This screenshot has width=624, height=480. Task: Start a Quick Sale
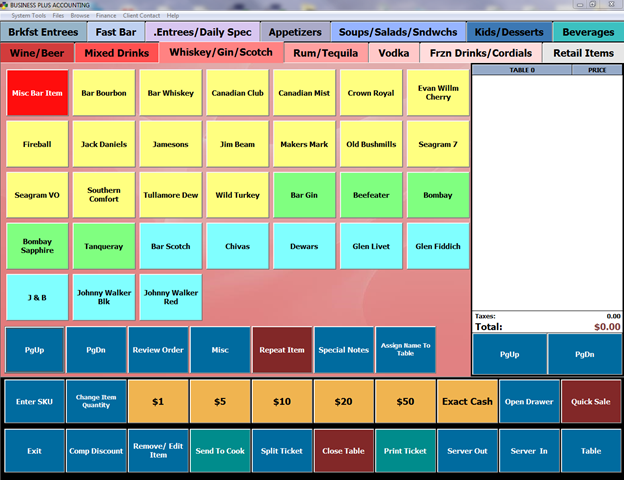pyautogui.click(x=591, y=402)
